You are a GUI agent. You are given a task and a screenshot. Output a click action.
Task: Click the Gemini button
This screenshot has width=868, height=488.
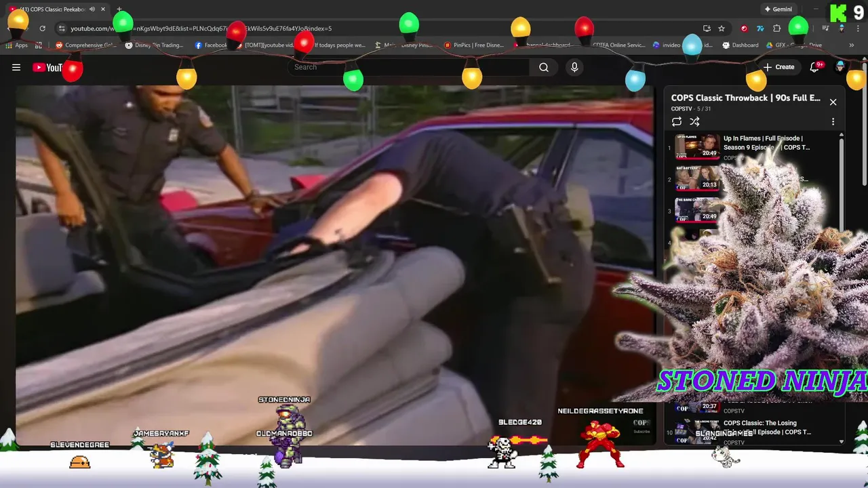[778, 9]
